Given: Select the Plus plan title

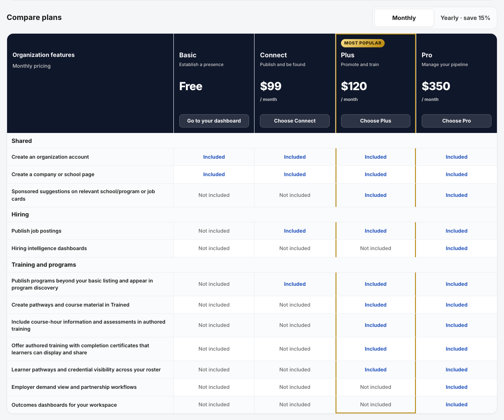Looking at the screenshot, I should coord(348,55).
